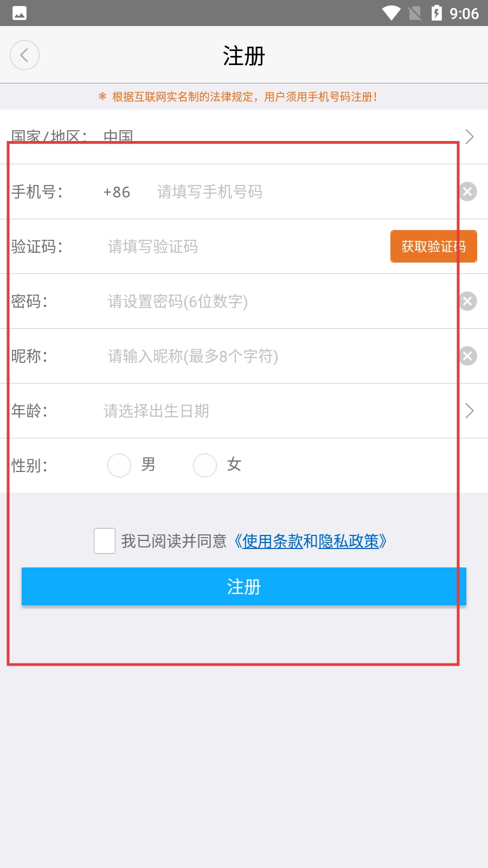Tap the no-SIM status icon
Screen dimensions: 488x868
[x=415, y=13]
